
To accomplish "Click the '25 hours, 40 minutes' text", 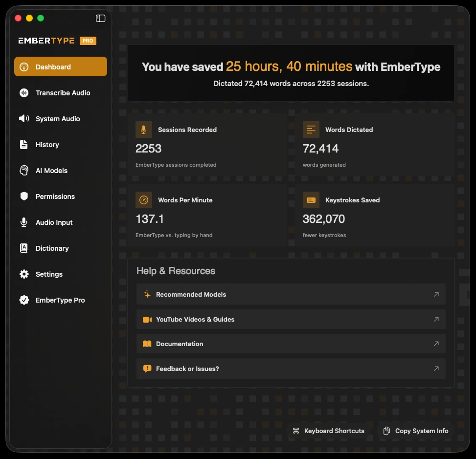I will pos(289,66).
